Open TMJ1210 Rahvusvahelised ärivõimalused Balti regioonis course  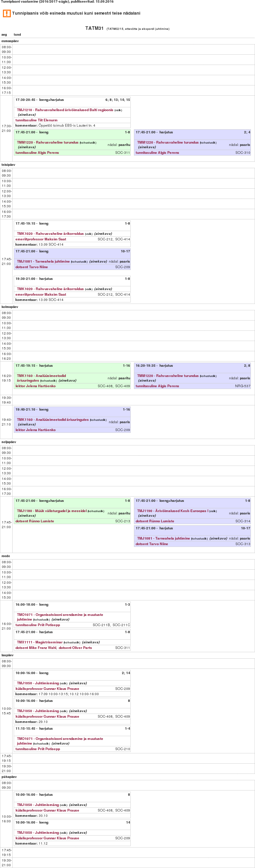click(65, 110)
